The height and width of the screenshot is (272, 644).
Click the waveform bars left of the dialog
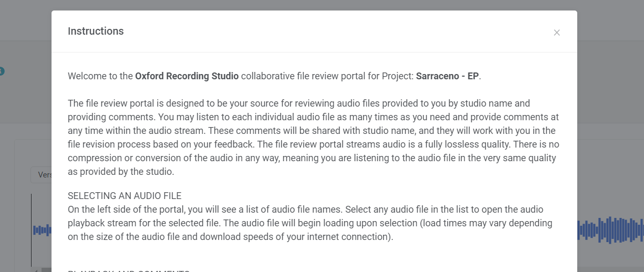click(x=42, y=230)
